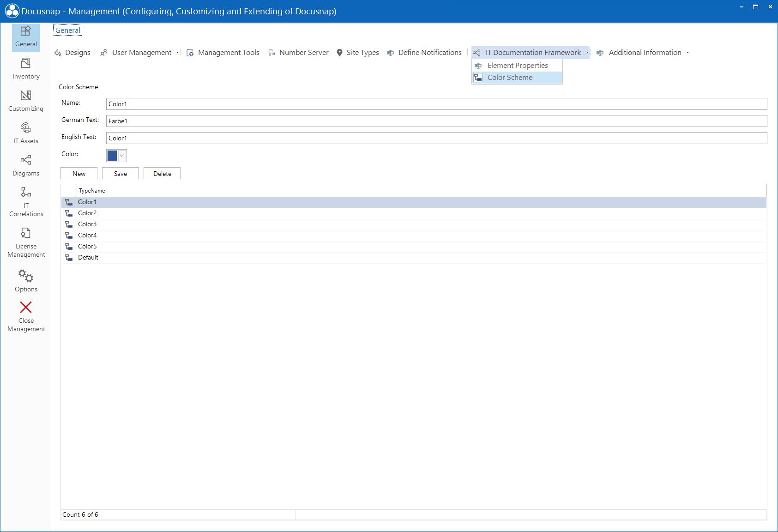Image resolution: width=778 pixels, height=532 pixels.
Task: Click the Color3 row's scheme icon
Action: click(x=69, y=224)
